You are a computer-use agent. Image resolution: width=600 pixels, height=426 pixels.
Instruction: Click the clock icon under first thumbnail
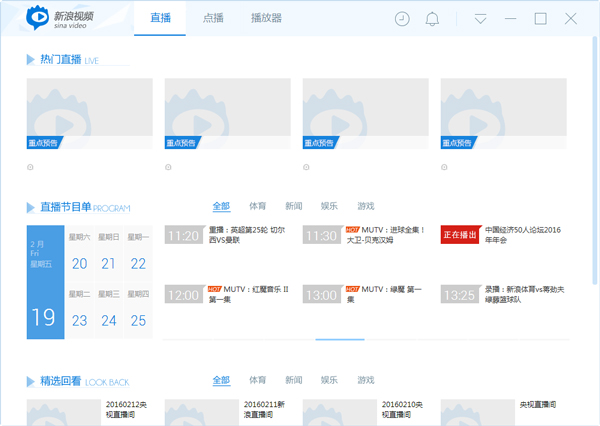click(30, 167)
